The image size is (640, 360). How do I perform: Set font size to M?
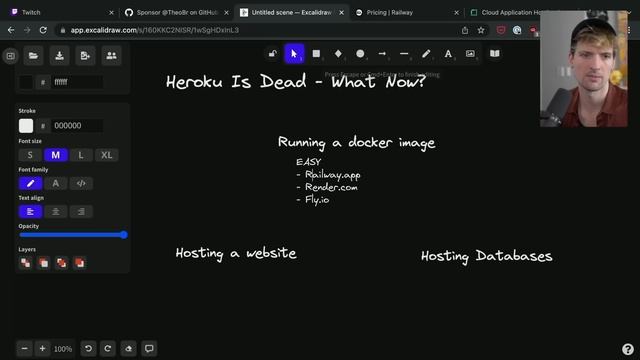coord(56,155)
